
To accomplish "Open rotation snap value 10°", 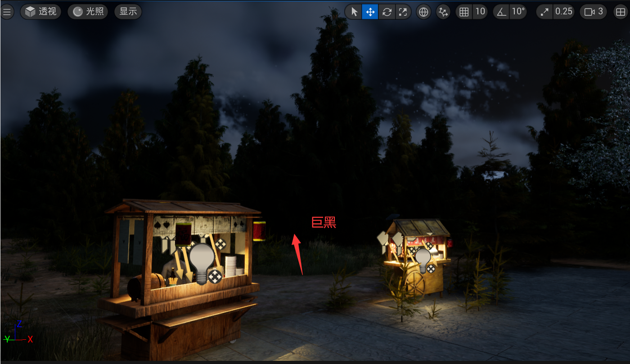I will click(x=518, y=12).
